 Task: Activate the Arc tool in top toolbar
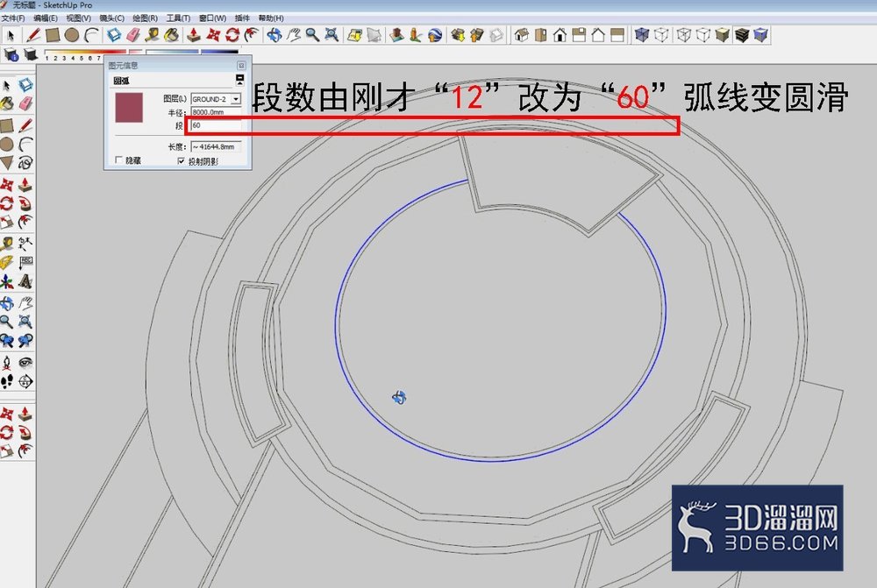90,35
